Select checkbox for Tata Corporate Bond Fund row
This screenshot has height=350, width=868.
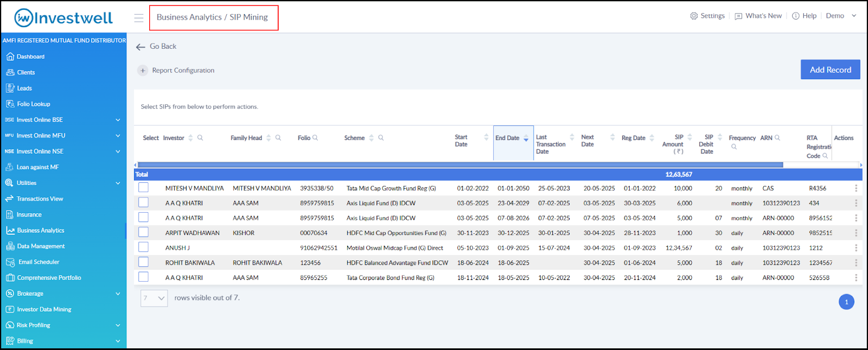coord(143,277)
